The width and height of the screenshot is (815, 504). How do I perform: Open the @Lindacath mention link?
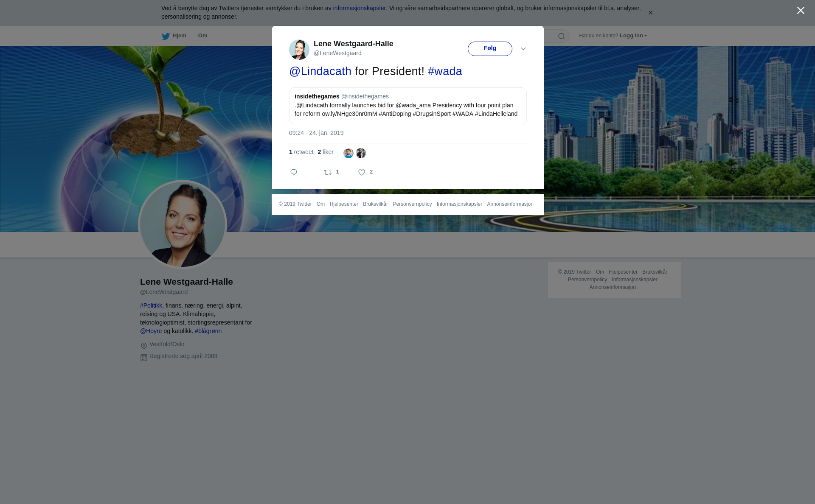(320, 71)
